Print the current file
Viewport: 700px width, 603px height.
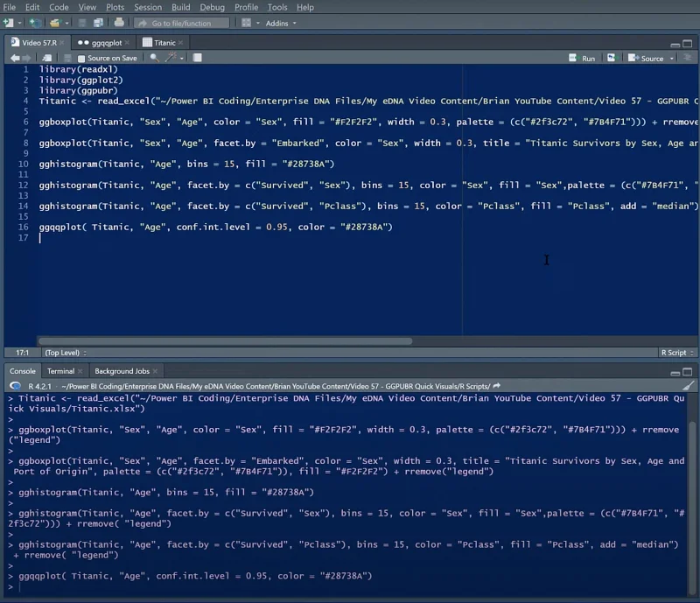pos(119,23)
